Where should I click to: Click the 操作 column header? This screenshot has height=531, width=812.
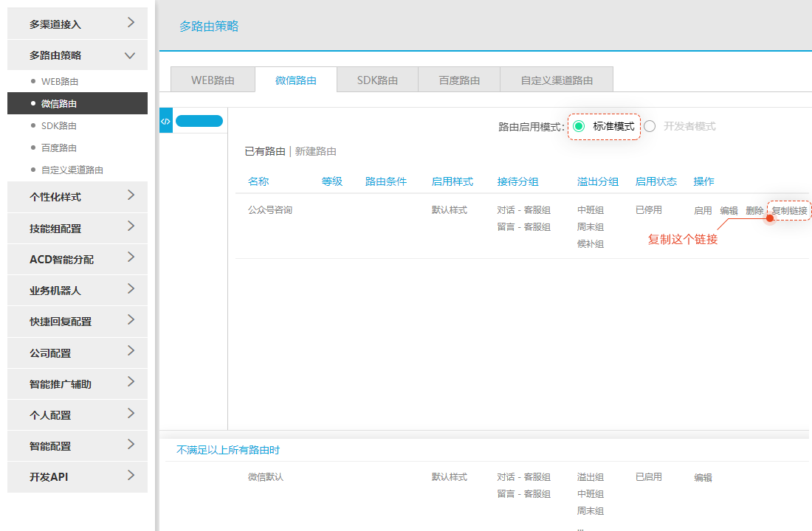click(703, 181)
